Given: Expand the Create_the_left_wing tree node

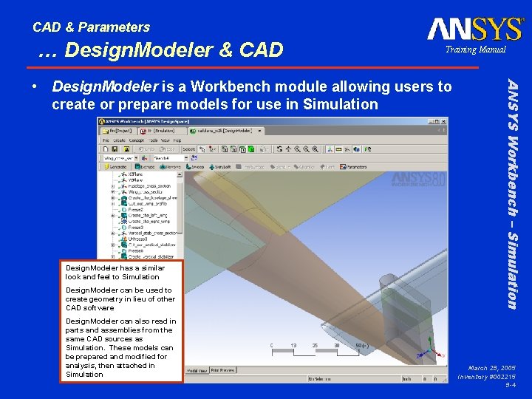Looking at the screenshot, I should point(112,216).
